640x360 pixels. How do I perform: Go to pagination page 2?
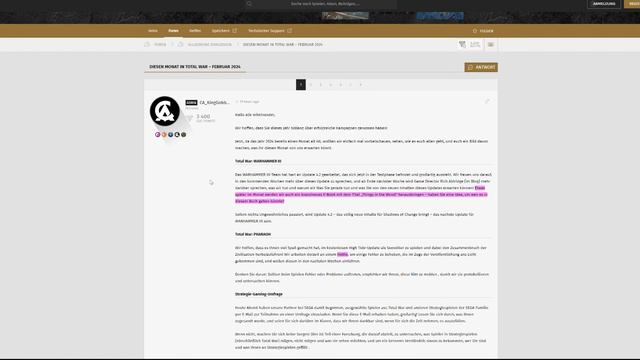point(311,84)
